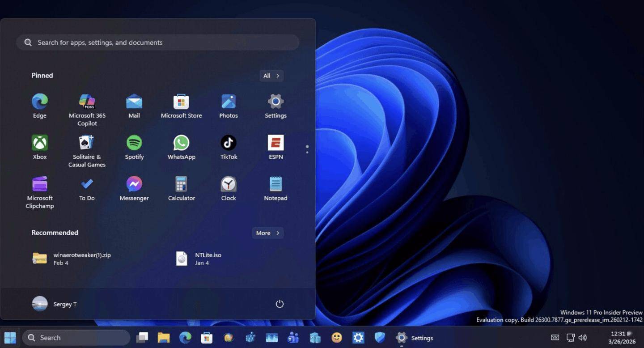Screen dimensions: 644x348
Task: Open the power options button
Action: coord(280,304)
